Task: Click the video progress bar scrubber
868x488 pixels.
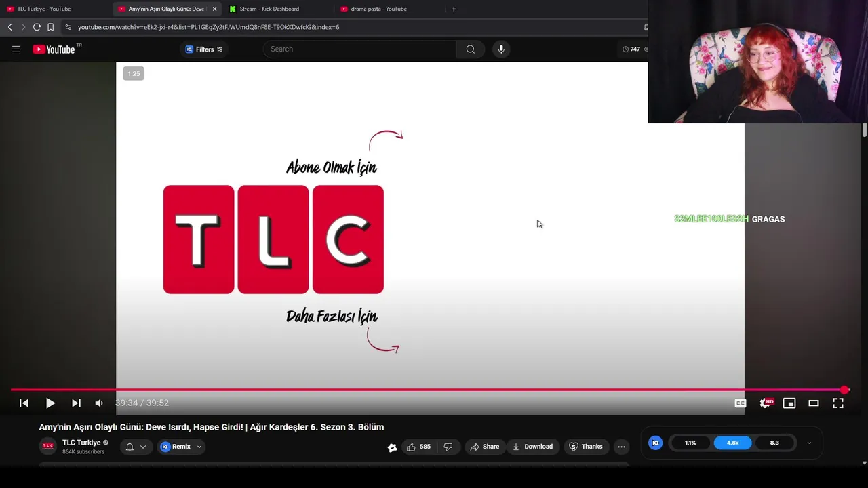Action: pos(844,390)
